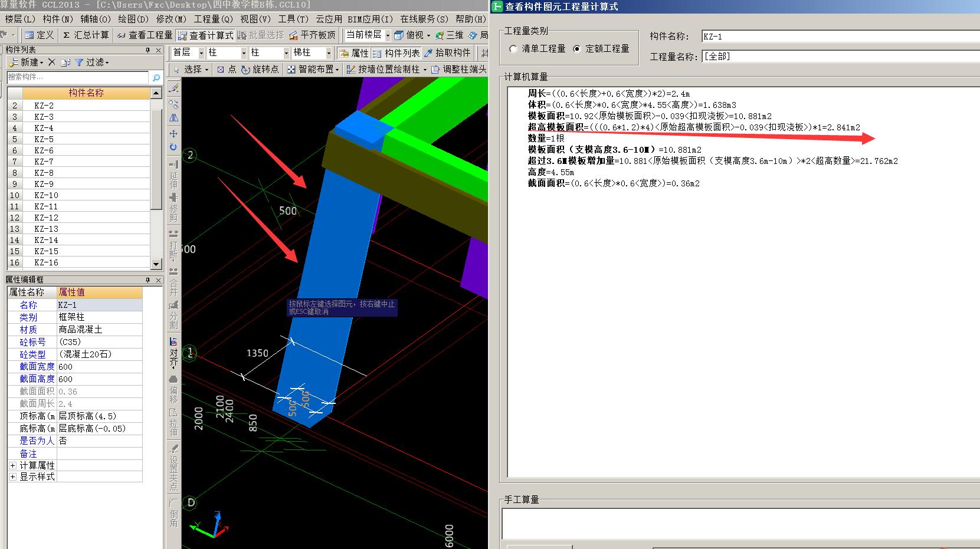Click the search magnifier in component list
The height and width of the screenshot is (549, 980).
[156, 77]
